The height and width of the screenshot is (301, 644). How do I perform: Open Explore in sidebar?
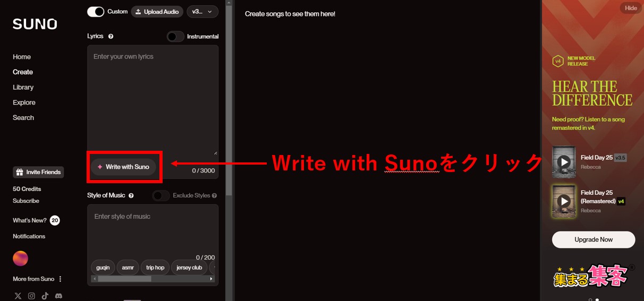24,102
